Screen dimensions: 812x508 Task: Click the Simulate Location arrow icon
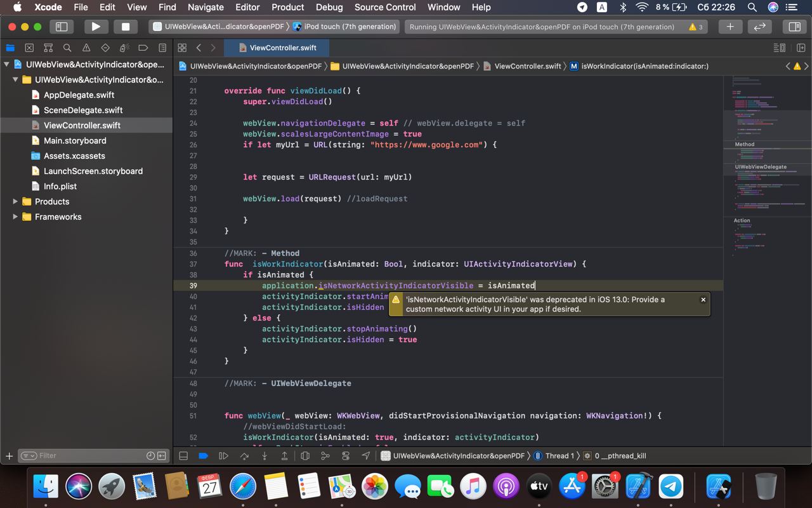tap(366, 455)
